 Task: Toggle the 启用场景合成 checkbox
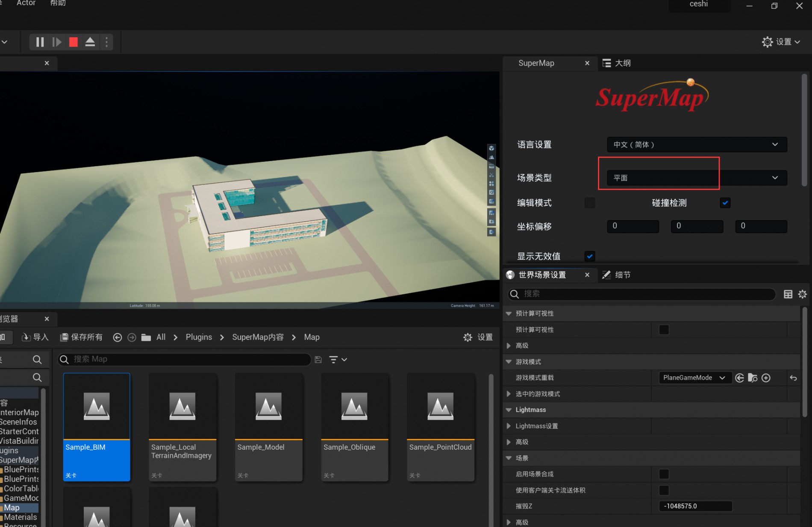(x=664, y=474)
